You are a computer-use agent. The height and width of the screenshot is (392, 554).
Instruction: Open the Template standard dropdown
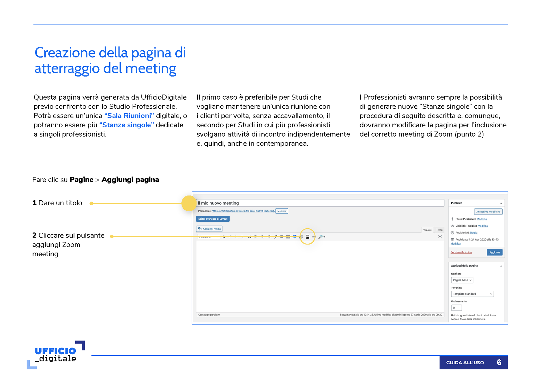pos(472,294)
